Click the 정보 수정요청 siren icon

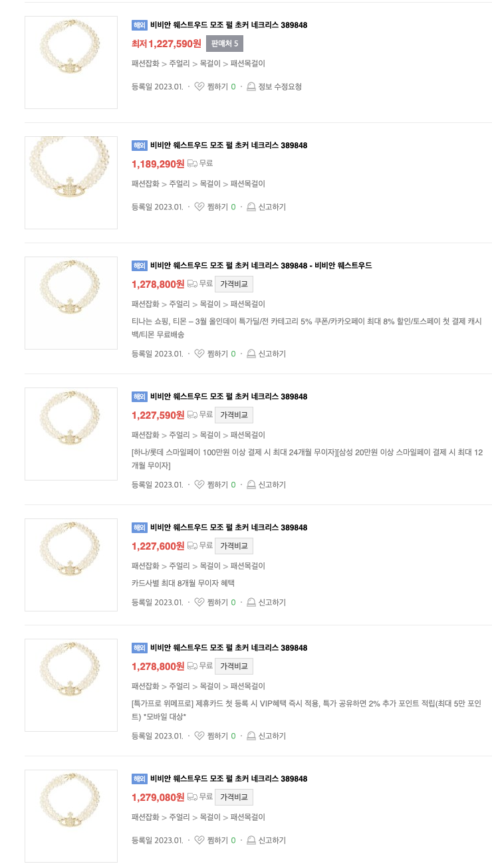click(x=251, y=86)
